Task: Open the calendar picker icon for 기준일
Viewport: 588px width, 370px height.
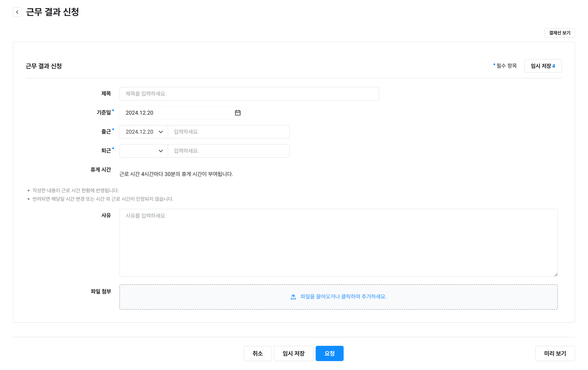Action: coord(238,113)
